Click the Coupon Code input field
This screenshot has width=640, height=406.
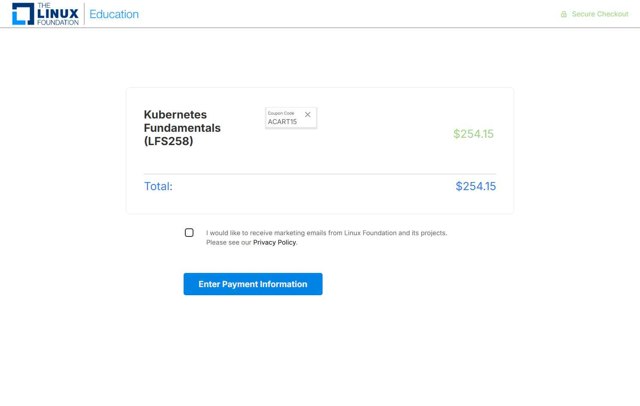tap(291, 118)
